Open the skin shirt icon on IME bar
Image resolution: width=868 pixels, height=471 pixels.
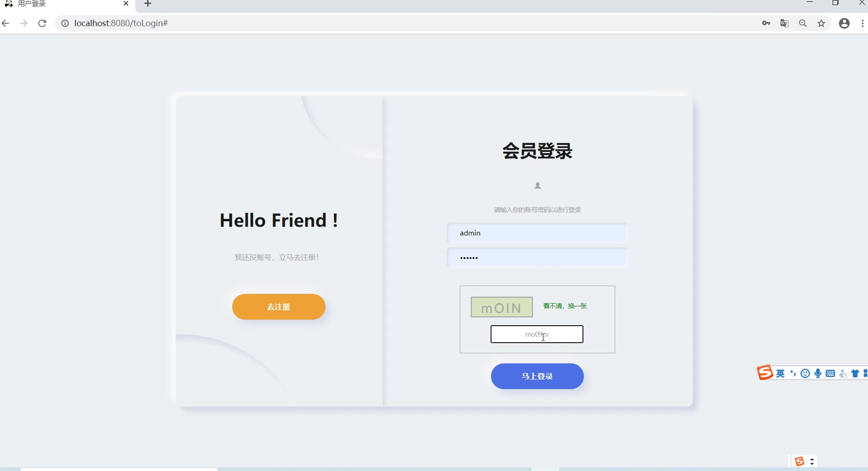pos(855,373)
